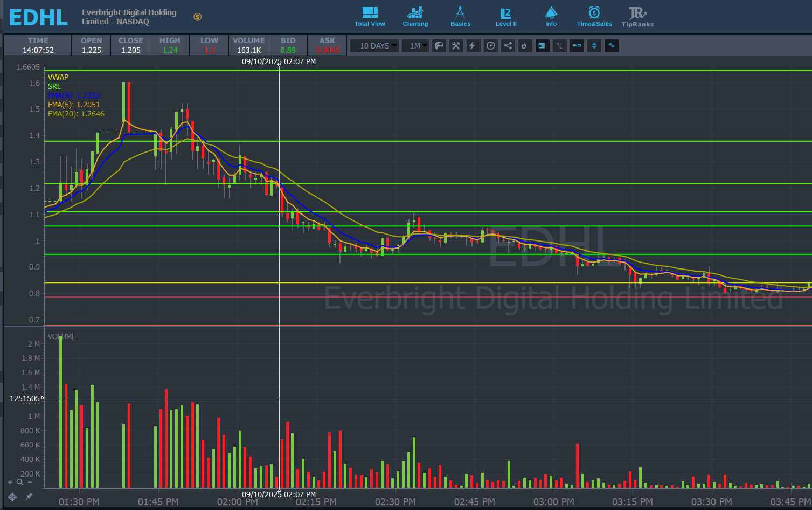Open the Total View panel
This screenshot has height=510, width=812.
370,17
